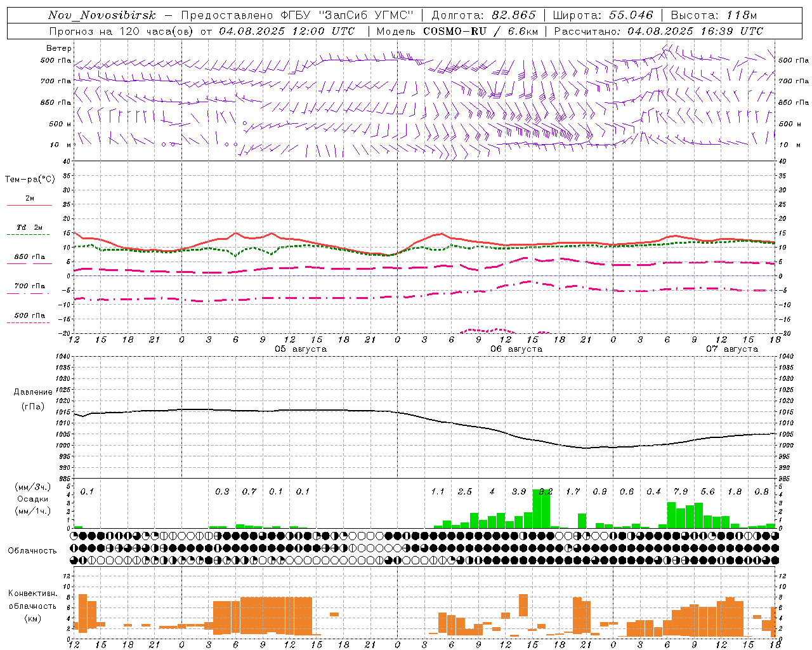
Task: Click the 05 августа date label
Action: tap(301, 349)
